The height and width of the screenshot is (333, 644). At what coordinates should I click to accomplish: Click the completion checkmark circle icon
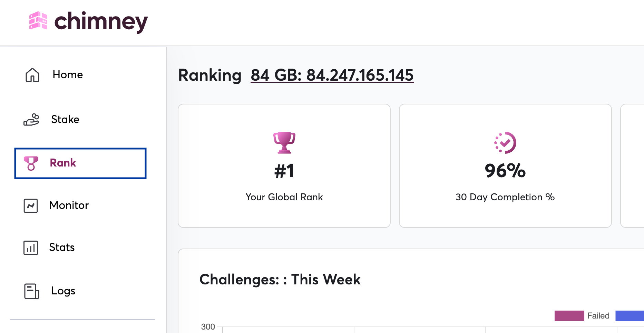pyautogui.click(x=505, y=142)
